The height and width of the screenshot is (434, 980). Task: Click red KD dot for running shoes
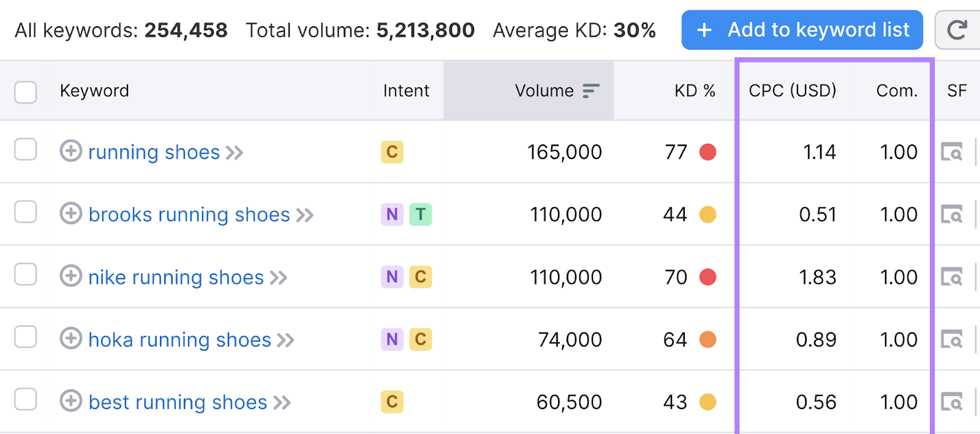click(708, 152)
